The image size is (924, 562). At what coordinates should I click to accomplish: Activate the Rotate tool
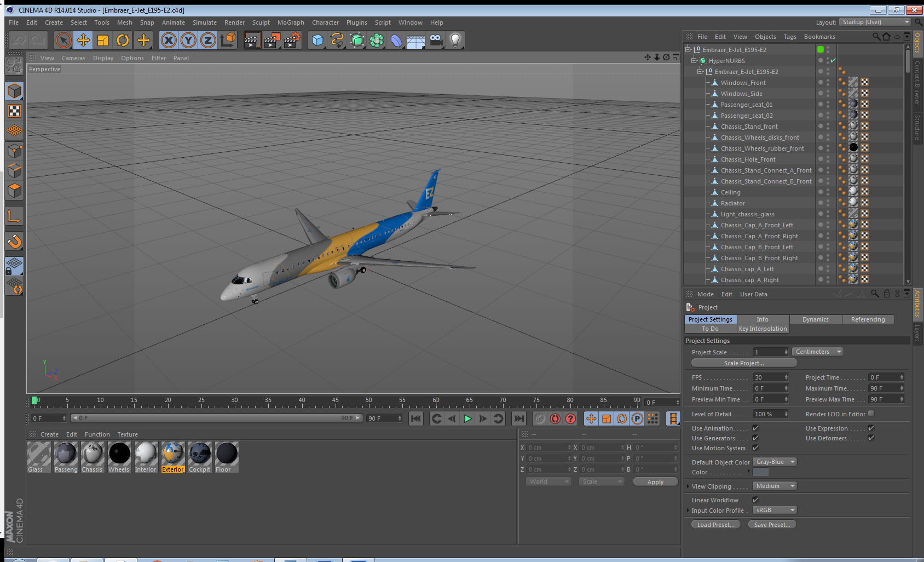(123, 40)
